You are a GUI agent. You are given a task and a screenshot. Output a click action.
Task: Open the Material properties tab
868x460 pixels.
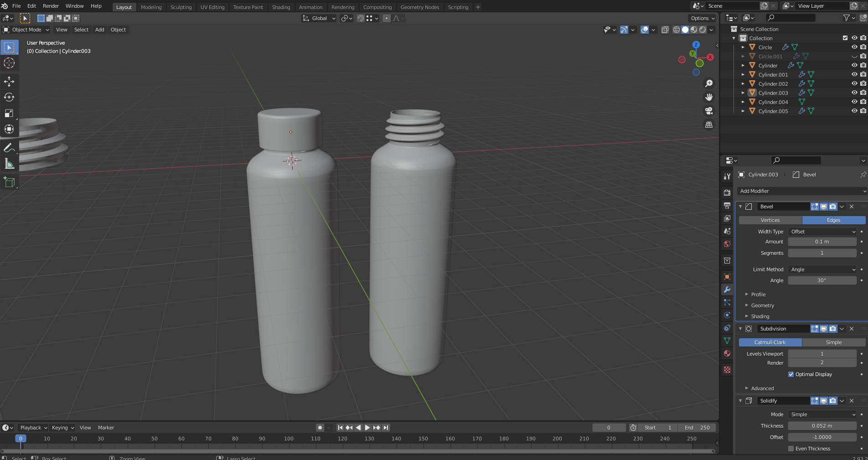click(x=727, y=353)
